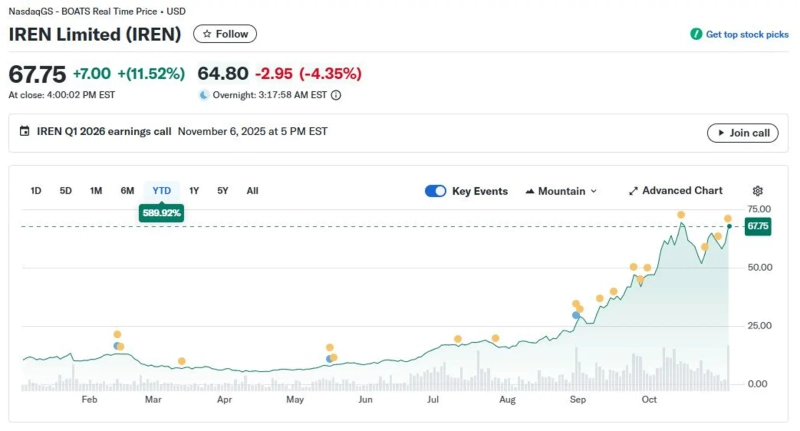Viewport: 800px width, 431px height.
Task: Click the star icon in Follow button
Action: (x=207, y=34)
